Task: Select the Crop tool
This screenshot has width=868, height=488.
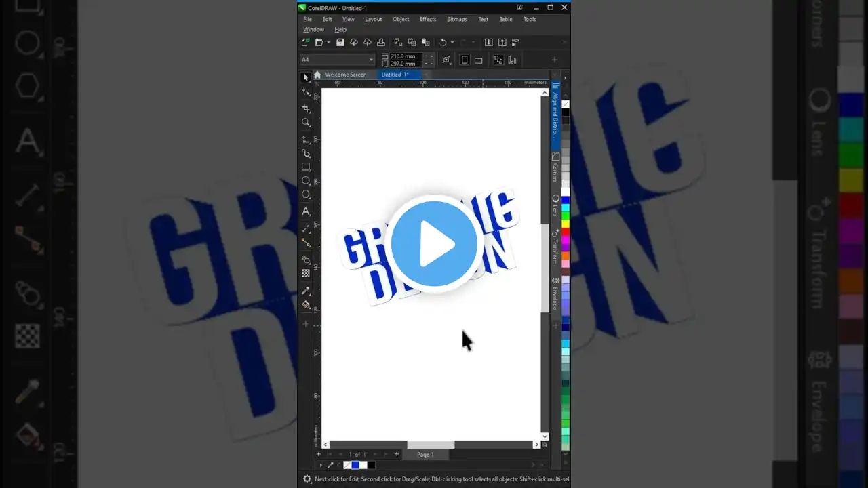Action: [306, 108]
